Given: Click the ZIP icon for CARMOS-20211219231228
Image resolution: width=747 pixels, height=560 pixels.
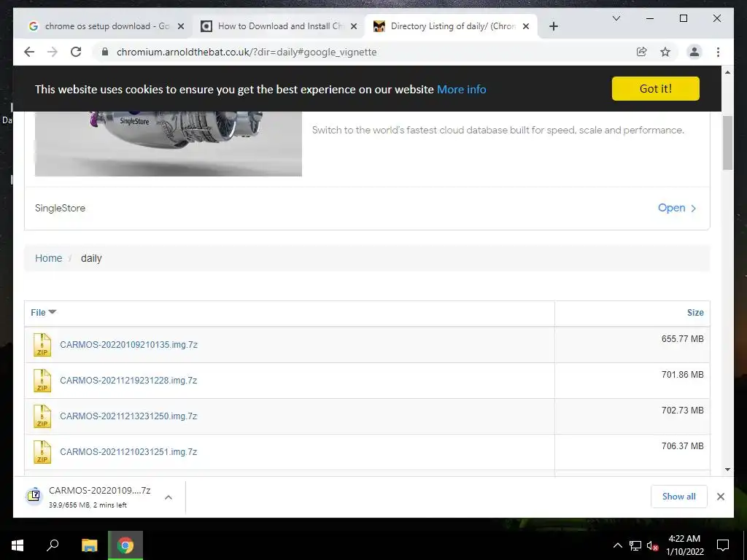Looking at the screenshot, I should 42,381.
